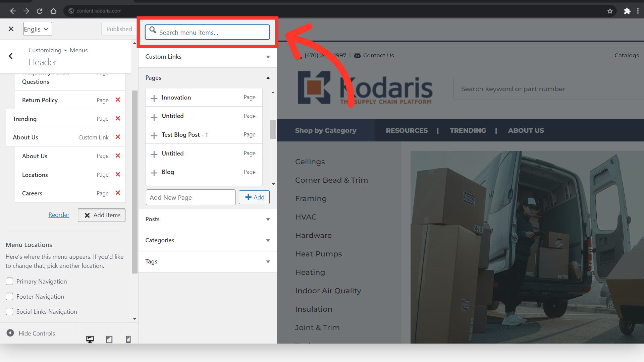Viewport: 644px width, 362px height.
Task: Open the TRENDING navigation menu item
Action: click(468, 130)
